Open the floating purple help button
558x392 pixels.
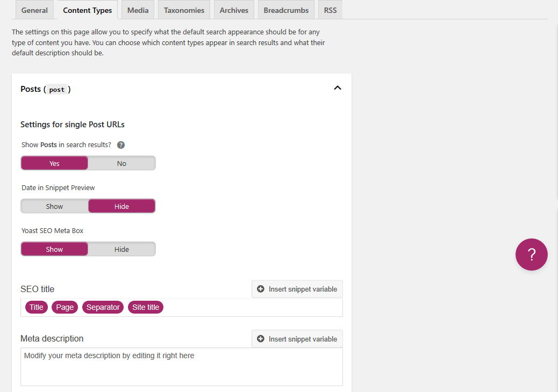click(x=531, y=255)
